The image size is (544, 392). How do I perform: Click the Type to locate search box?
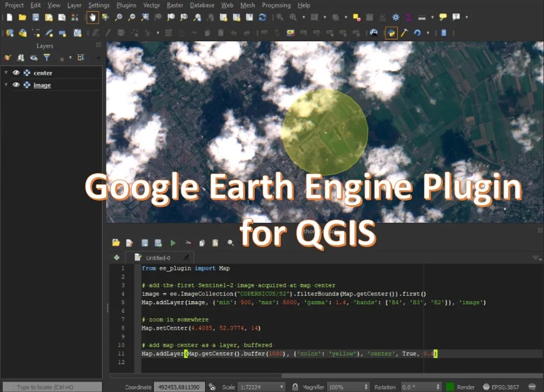coord(52,387)
